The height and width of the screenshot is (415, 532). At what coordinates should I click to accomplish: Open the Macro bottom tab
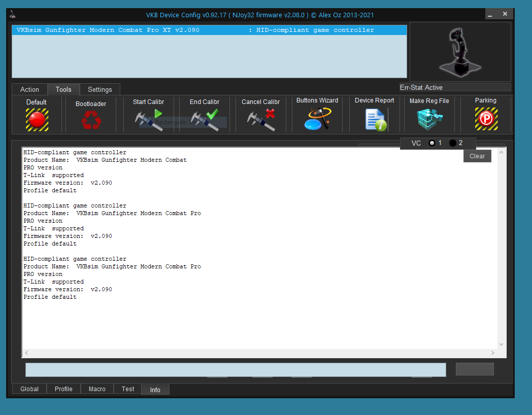click(x=97, y=389)
